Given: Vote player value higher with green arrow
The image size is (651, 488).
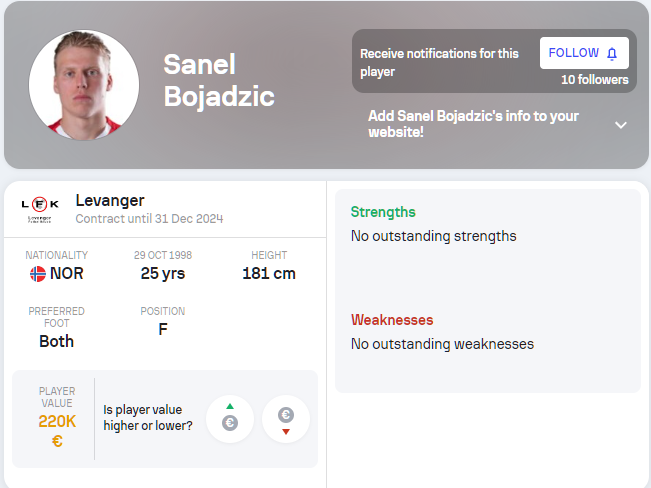Looking at the screenshot, I should coord(230,419).
